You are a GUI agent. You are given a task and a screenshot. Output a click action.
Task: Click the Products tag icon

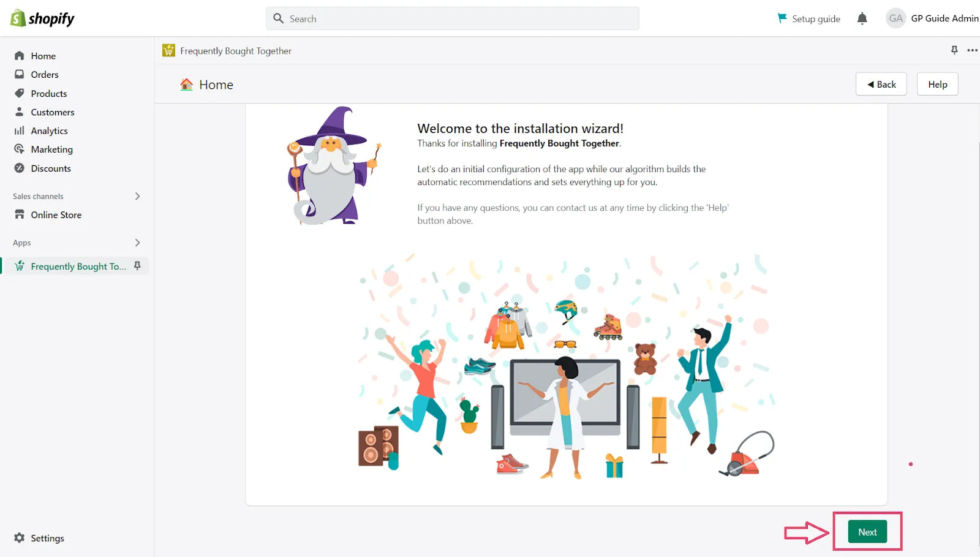tap(20, 93)
